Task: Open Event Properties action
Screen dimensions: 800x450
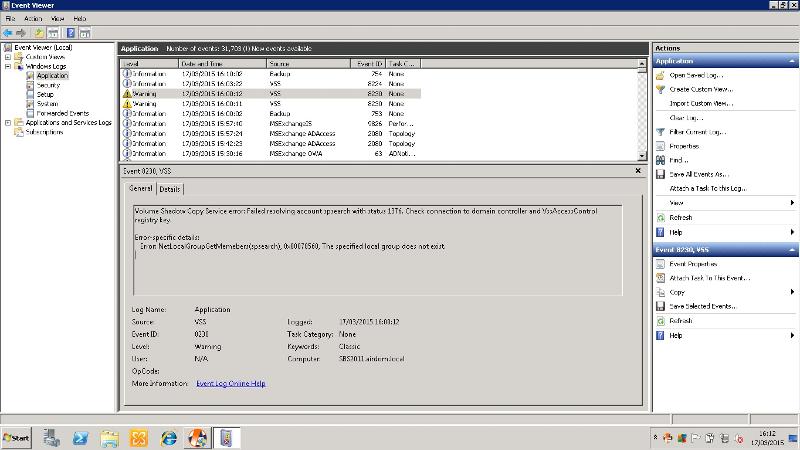Action: 693,264
